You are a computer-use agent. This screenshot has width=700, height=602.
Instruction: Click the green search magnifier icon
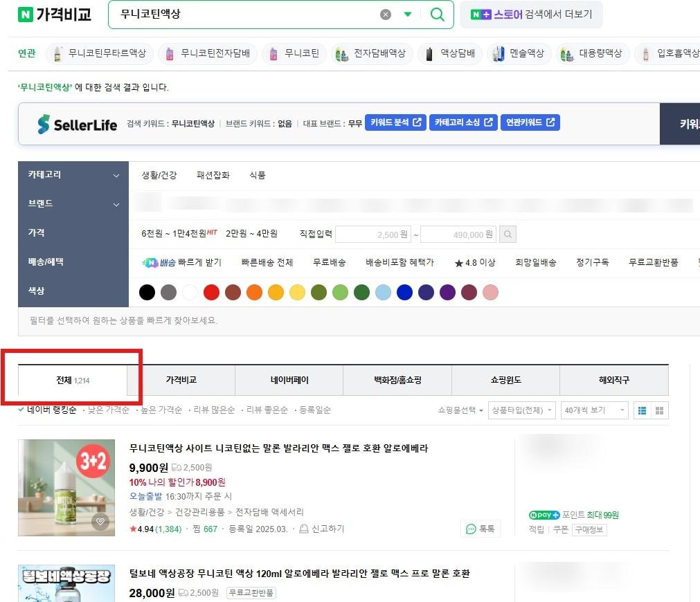(x=437, y=15)
